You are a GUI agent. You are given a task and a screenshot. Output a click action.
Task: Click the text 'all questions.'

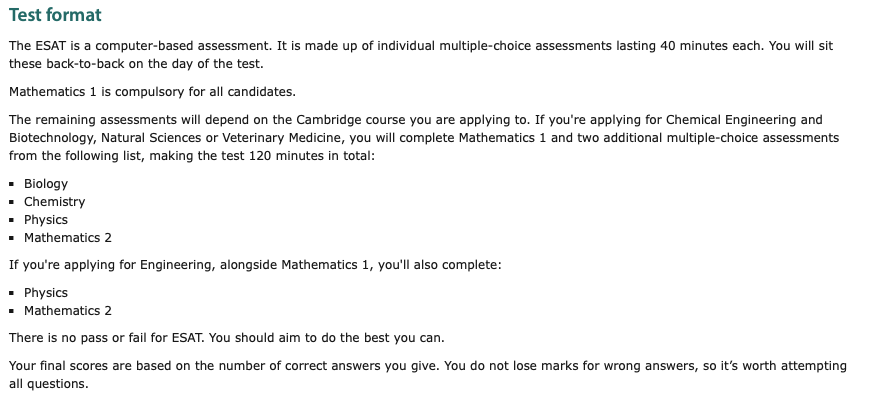[48, 384]
